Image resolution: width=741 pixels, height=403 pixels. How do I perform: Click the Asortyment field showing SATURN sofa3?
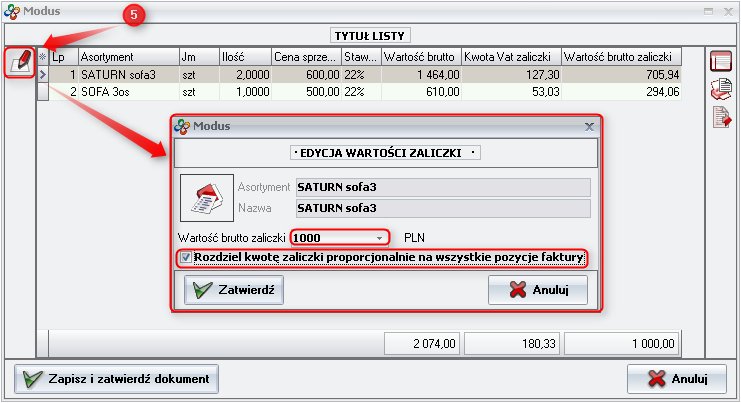[x=443, y=187]
